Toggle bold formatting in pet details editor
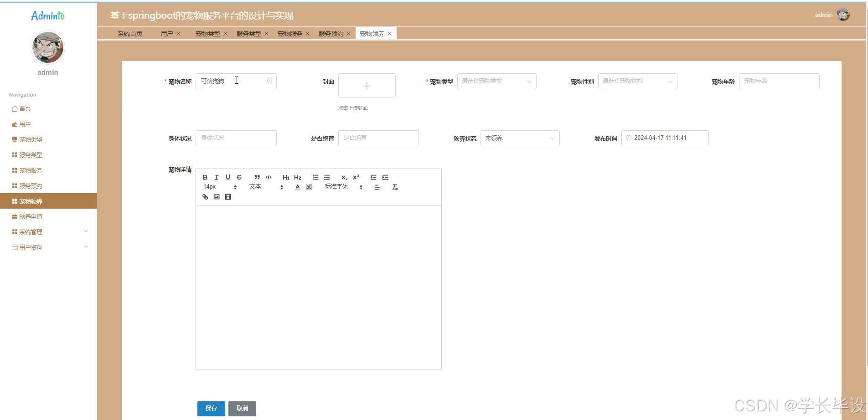Screen dimensions: 868x420 point(205,177)
